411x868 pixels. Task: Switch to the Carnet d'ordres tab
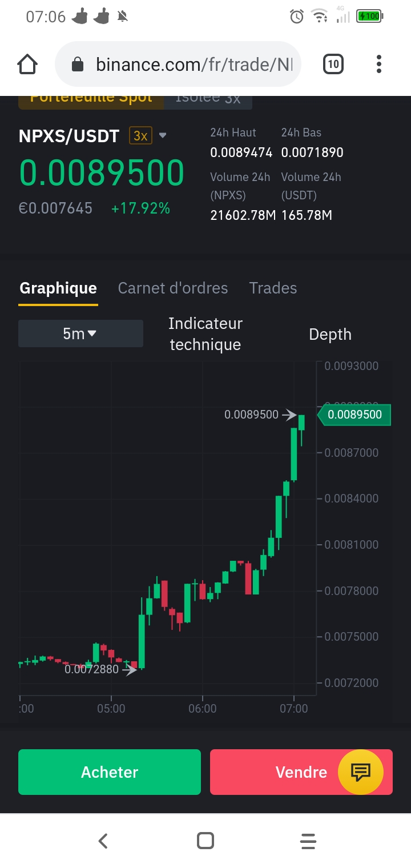173,288
